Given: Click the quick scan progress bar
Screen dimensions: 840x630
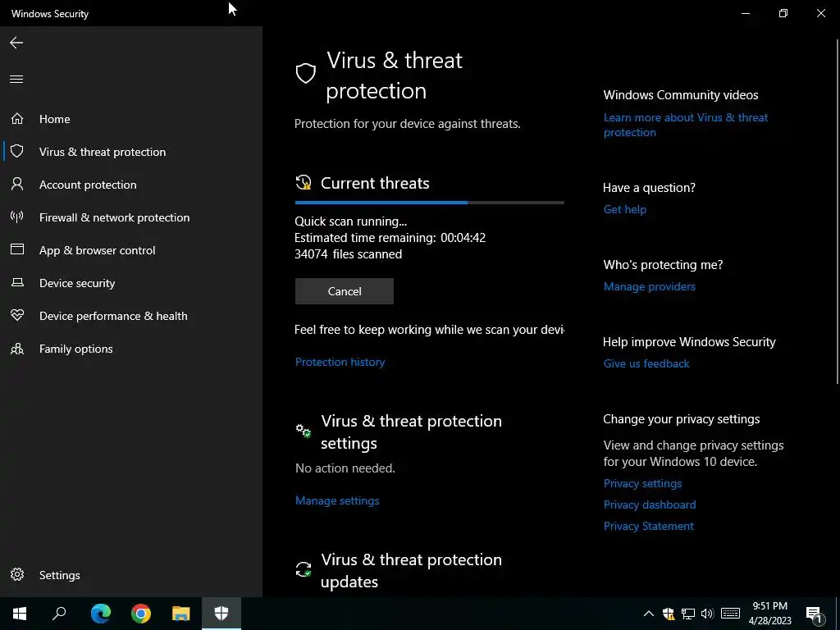Looking at the screenshot, I should tap(430, 203).
